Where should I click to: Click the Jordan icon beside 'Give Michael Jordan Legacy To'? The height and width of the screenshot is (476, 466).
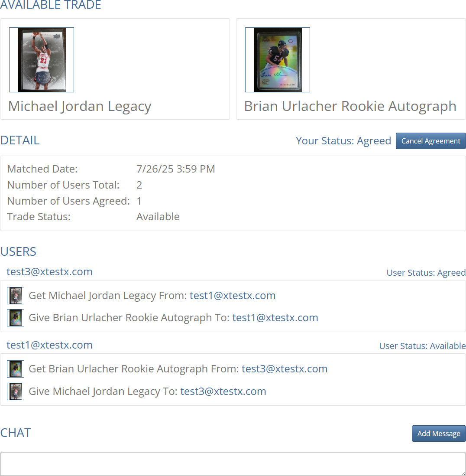[x=16, y=391]
